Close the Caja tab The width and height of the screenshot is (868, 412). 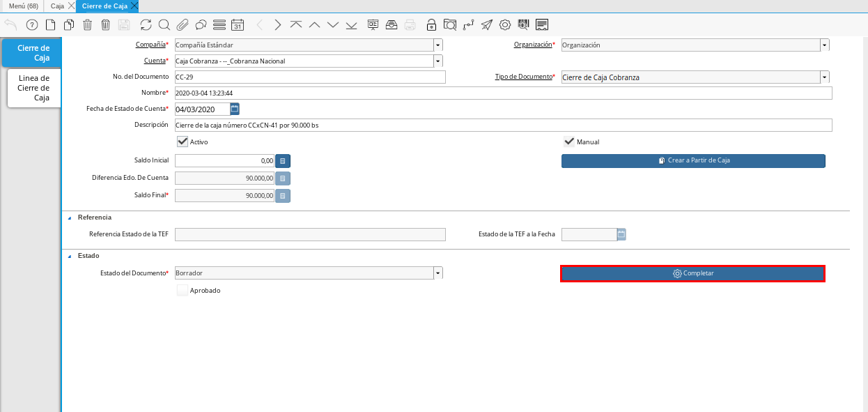pyautogui.click(x=71, y=6)
